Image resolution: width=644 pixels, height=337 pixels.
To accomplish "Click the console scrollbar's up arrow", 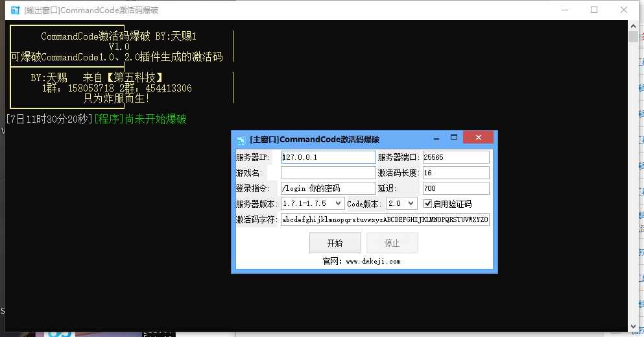I will pos(633,27).
